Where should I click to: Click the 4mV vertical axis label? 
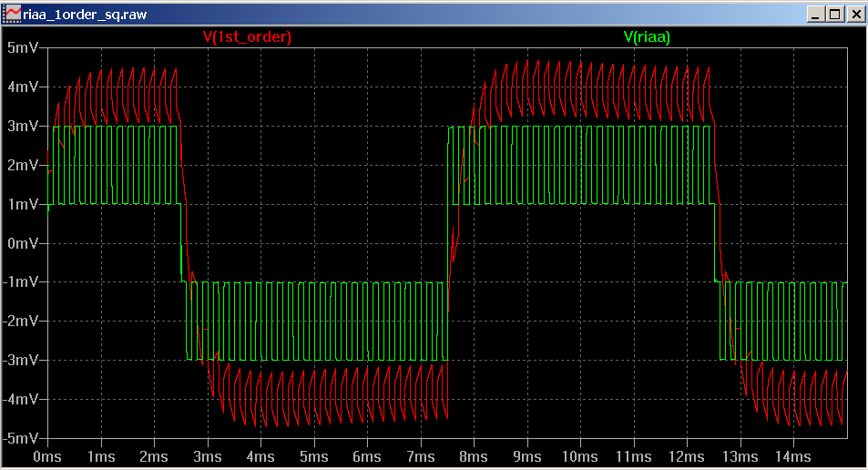23,87
